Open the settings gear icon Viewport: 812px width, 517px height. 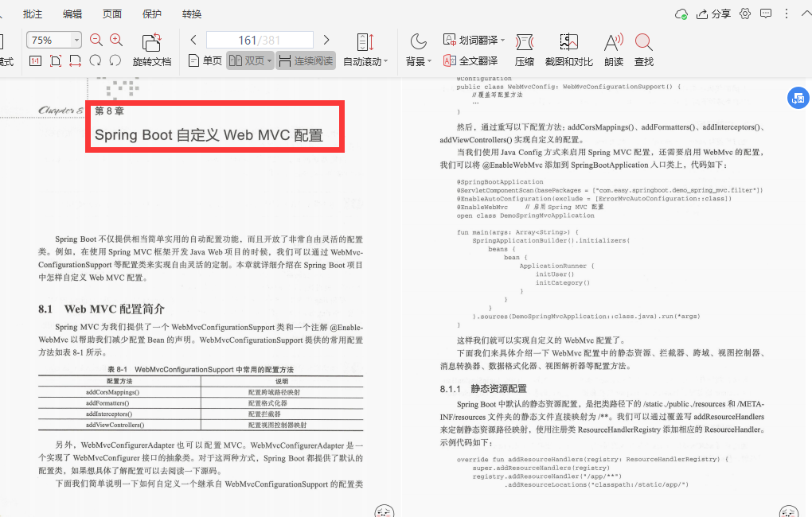click(744, 14)
